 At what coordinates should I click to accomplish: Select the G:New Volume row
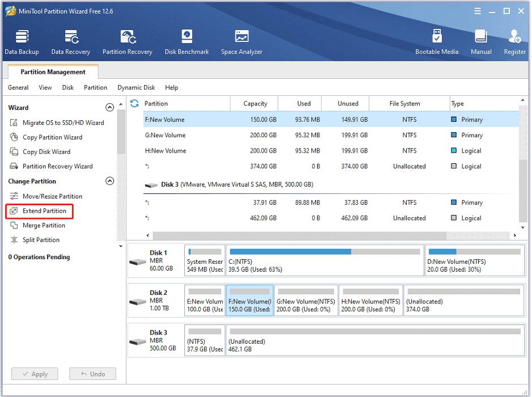(331, 135)
